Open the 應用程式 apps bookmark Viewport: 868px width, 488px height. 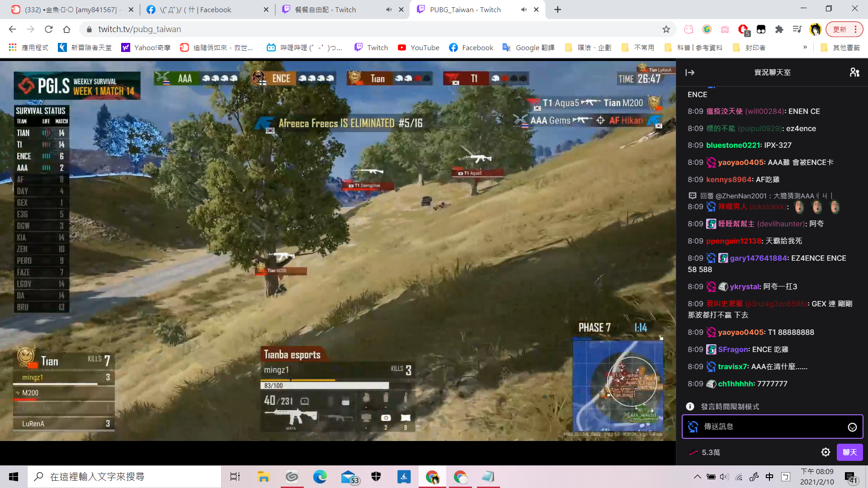28,47
